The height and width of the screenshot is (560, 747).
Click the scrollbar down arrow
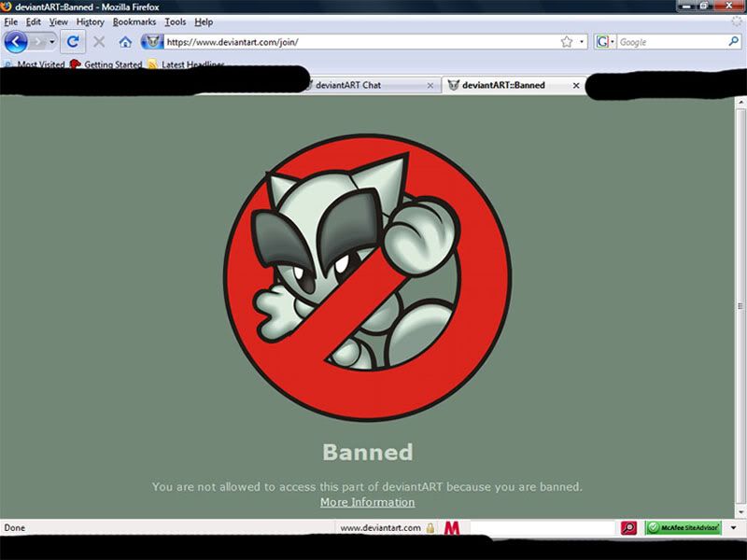740,511
